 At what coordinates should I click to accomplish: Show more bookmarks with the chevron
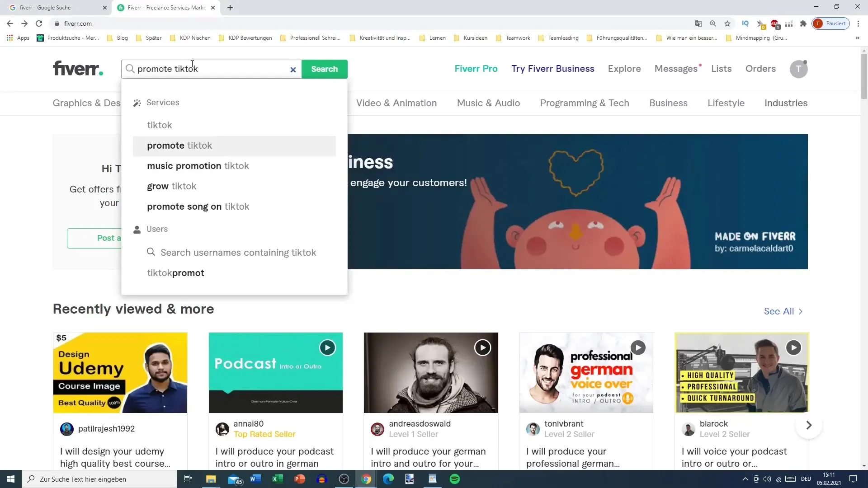click(x=858, y=38)
